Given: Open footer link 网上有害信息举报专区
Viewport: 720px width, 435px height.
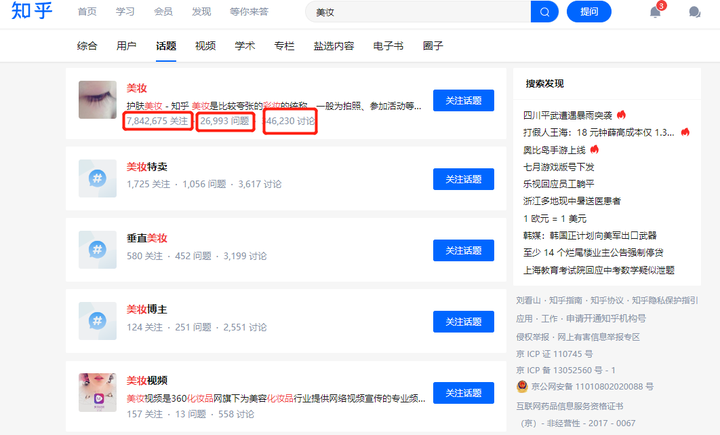Looking at the screenshot, I should click(x=598, y=337).
